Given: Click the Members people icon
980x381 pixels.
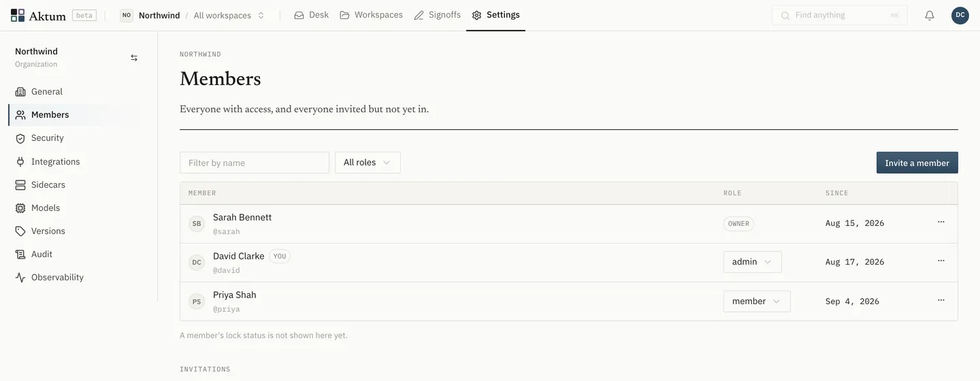Looking at the screenshot, I should (x=20, y=115).
